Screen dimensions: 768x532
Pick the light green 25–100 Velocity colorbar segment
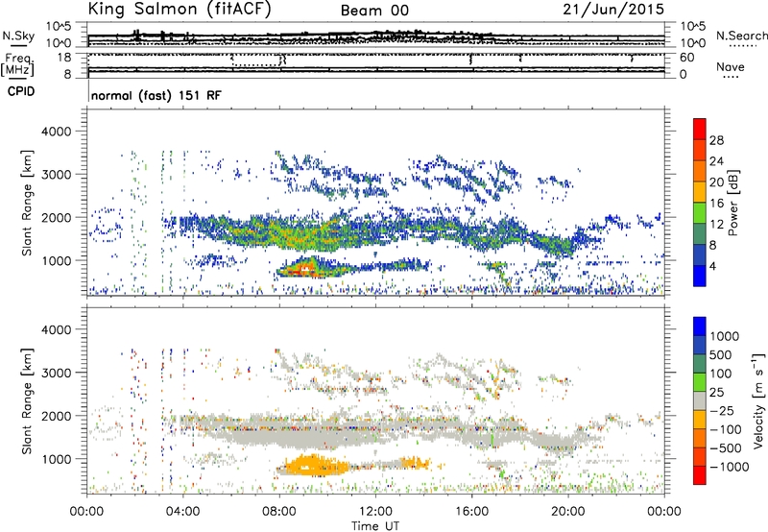[x=700, y=382]
